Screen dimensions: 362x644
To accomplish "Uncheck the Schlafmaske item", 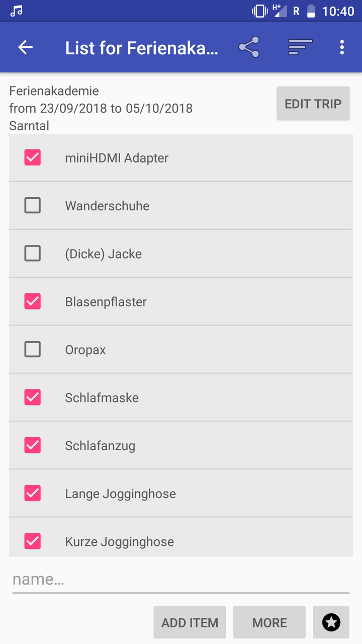I will tap(33, 397).
